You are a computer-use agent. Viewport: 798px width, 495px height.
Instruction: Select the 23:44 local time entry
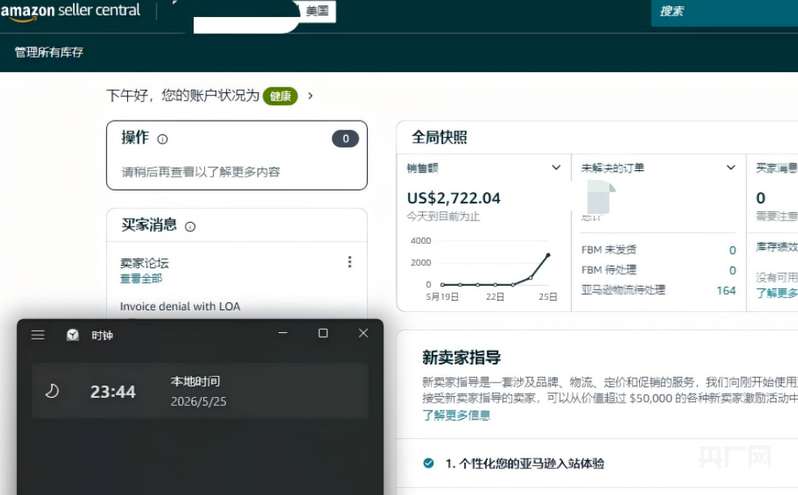(200, 391)
